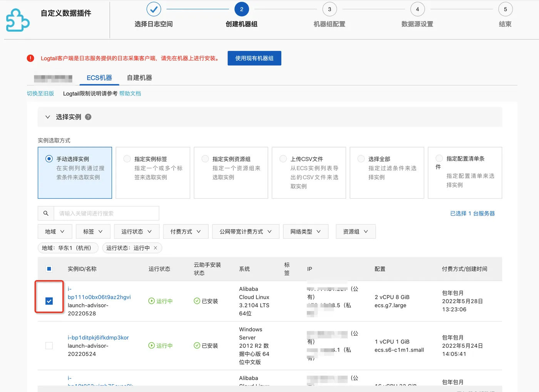
Task: Click the blurred first machine tab
Action: click(x=53, y=79)
